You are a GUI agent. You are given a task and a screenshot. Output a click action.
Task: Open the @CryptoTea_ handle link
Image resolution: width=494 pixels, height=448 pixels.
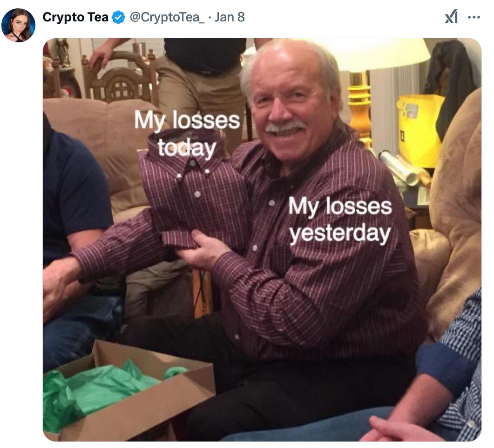point(167,17)
